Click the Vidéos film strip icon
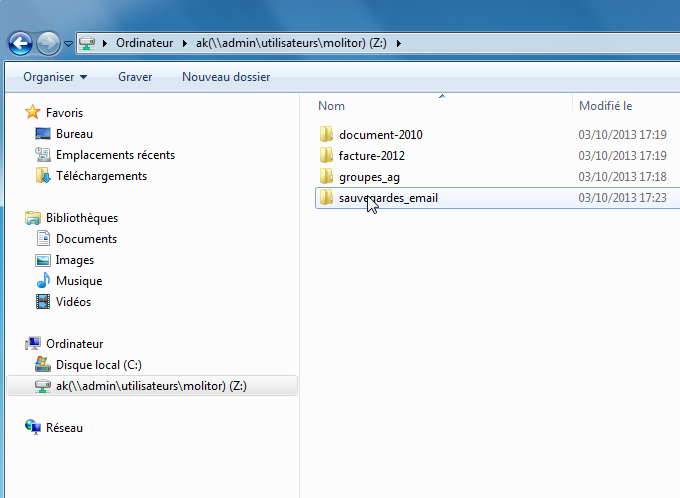Viewport: 680px width, 498px height. pyautogui.click(x=42, y=301)
